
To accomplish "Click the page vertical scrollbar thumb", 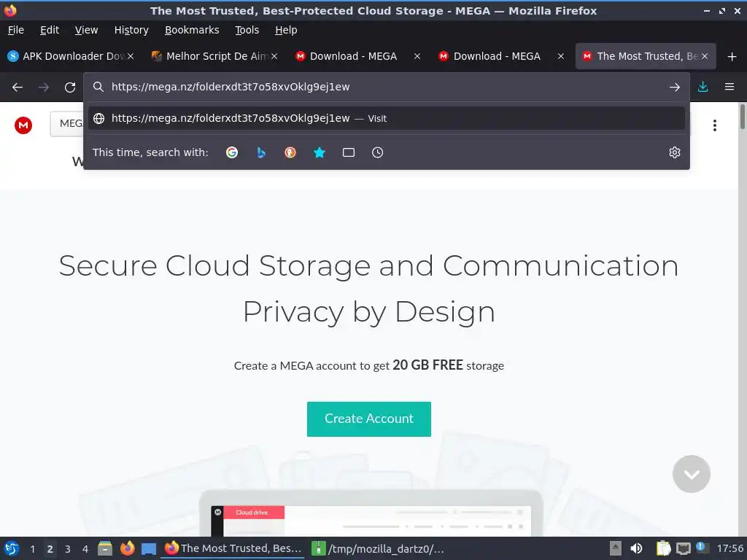I will pos(742,117).
